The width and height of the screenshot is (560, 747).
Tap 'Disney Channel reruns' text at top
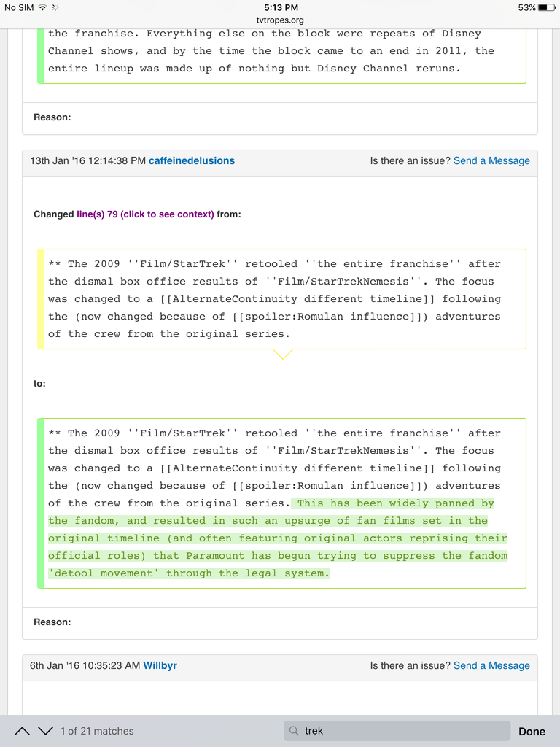click(x=388, y=69)
